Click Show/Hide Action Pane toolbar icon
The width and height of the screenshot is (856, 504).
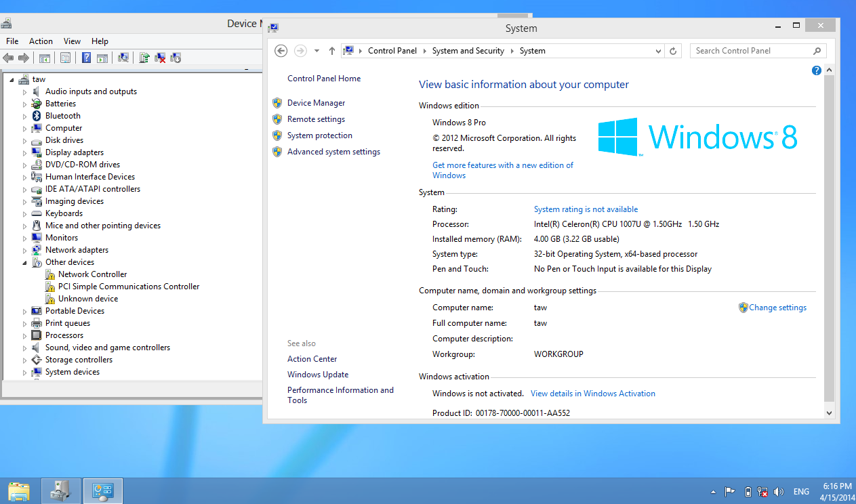102,58
